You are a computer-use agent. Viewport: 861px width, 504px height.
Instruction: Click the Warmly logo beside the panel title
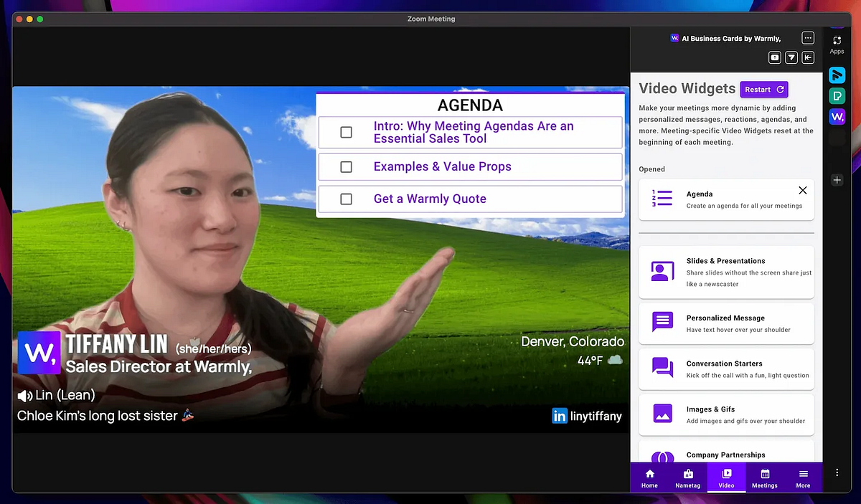pos(674,38)
